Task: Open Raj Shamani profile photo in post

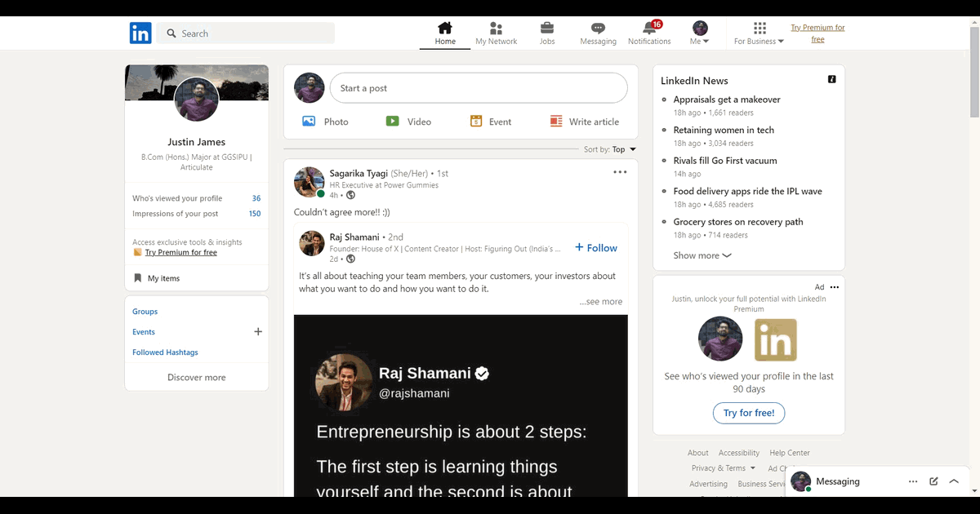Action: coord(311,243)
